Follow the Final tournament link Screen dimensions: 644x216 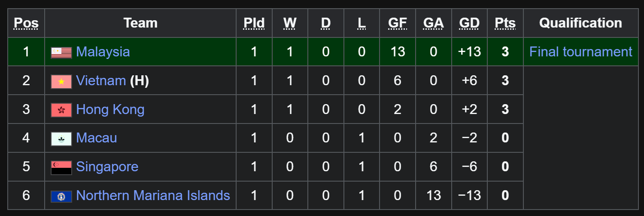(581, 52)
